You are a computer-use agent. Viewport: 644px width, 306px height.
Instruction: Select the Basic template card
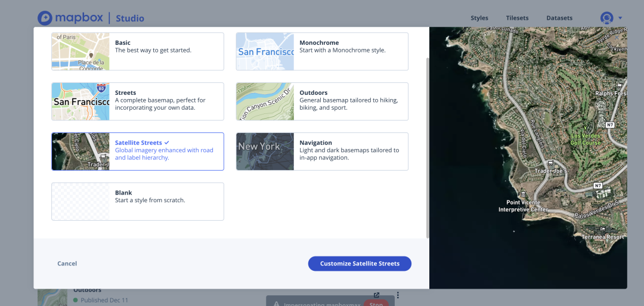[x=138, y=51]
